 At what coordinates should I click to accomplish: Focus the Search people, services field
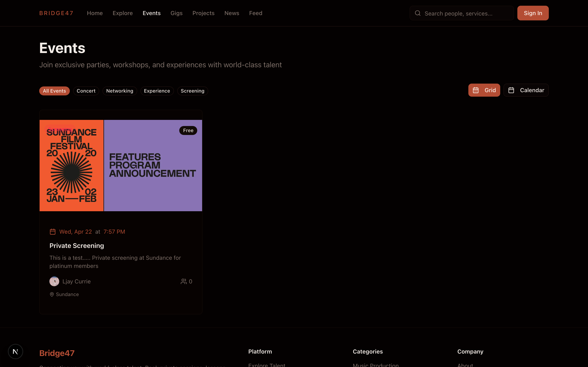[x=467, y=13]
